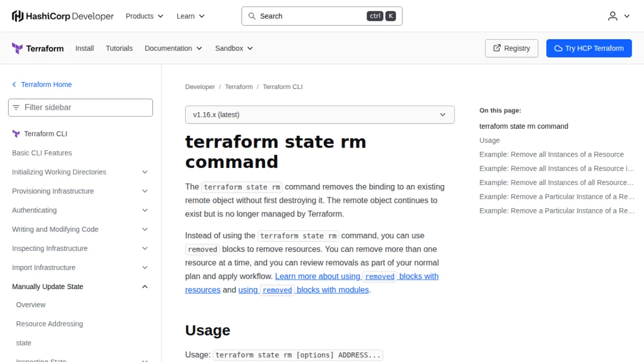Go to the Install page
The height and width of the screenshot is (362, 644).
pyautogui.click(x=85, y=48)
